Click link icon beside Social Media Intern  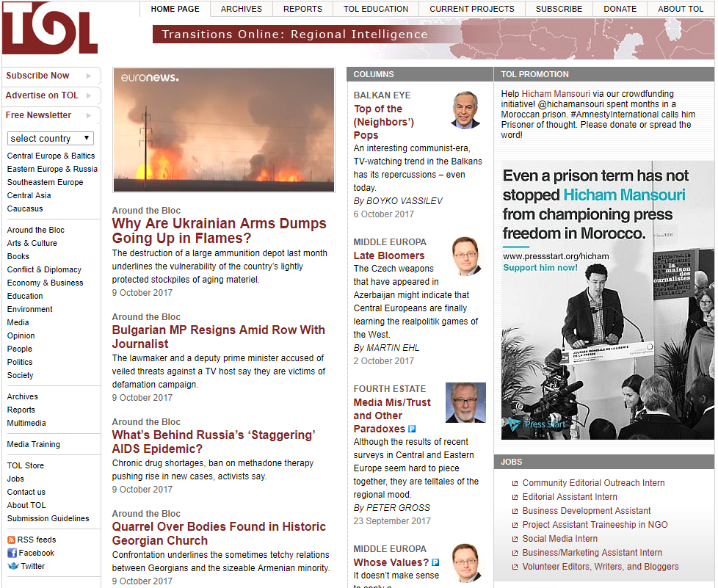point(515,539)
